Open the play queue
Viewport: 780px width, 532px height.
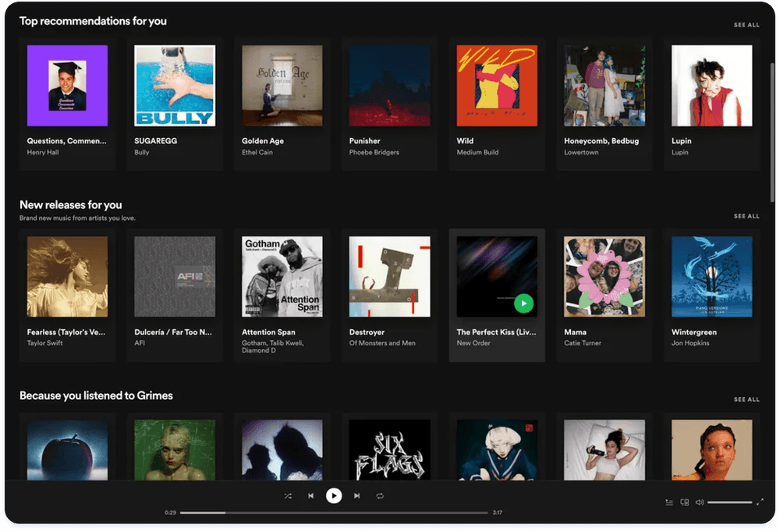pos(669,502)
